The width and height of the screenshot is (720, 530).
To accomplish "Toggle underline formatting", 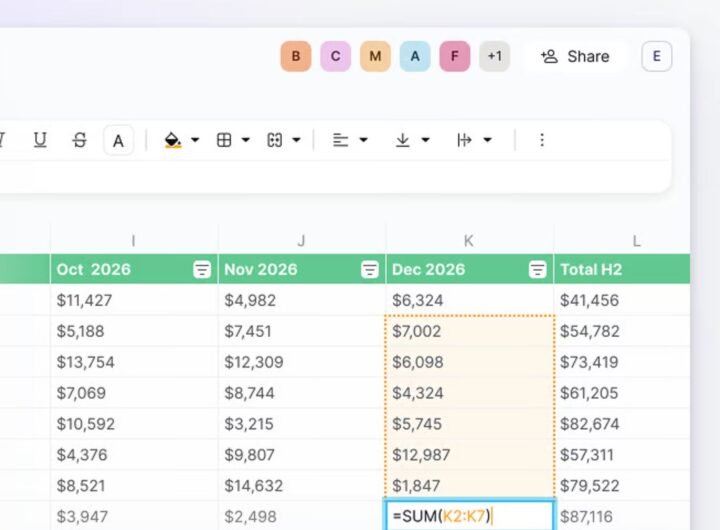I will [x=40, y=140].
